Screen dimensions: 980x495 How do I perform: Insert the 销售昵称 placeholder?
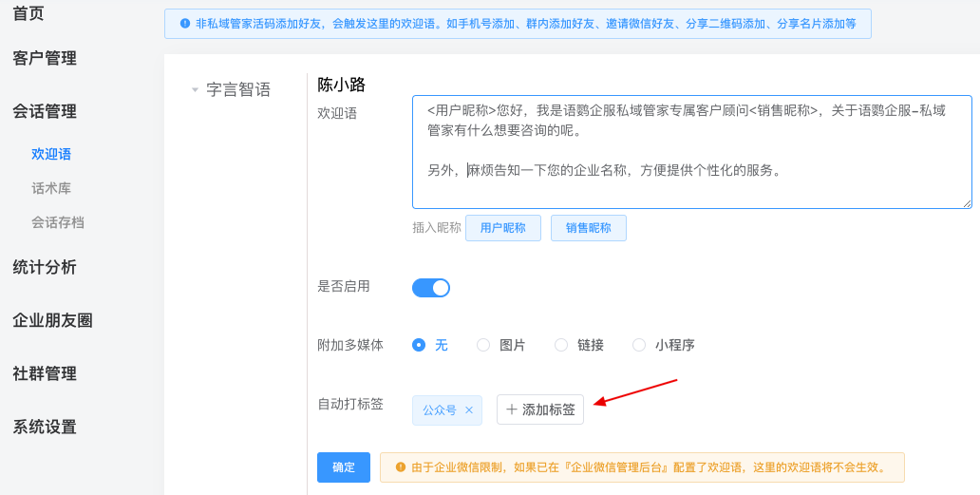(588, 228)
